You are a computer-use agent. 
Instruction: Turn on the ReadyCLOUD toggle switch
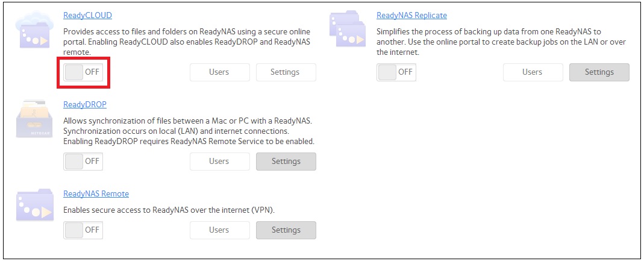83,72
